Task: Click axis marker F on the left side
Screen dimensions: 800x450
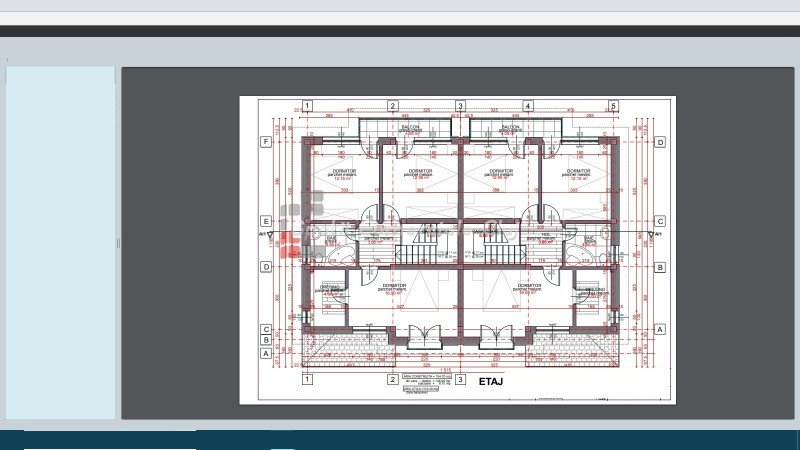Action: click(x=265, y=142)
